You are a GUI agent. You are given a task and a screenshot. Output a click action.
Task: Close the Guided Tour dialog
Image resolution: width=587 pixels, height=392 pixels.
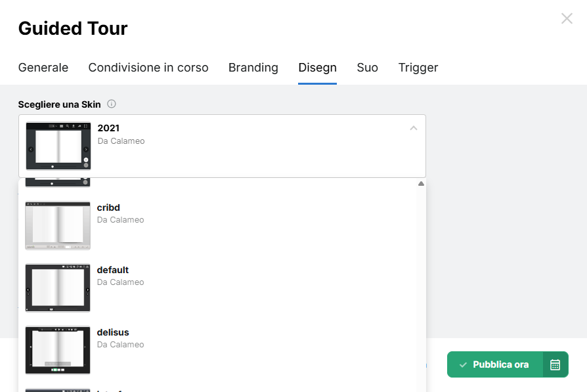[567, 18]
